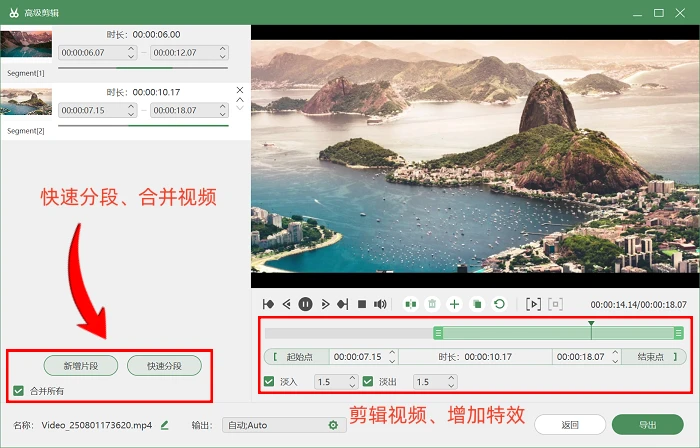Minimize the 高级剪辑 window
This screenshot has height=448, width=700.
pyautogui.click(x=638, y=15)
